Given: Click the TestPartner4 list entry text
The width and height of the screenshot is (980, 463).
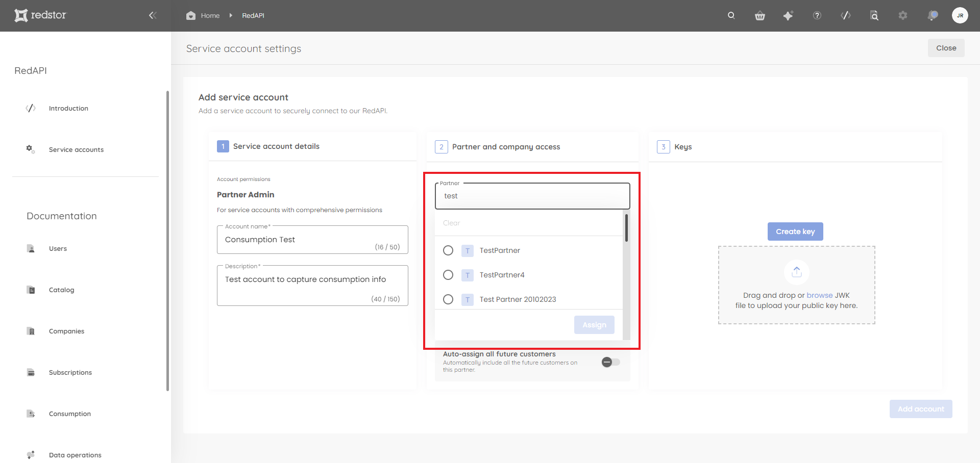Looking at the screenshot, I should tap(502, 275).
